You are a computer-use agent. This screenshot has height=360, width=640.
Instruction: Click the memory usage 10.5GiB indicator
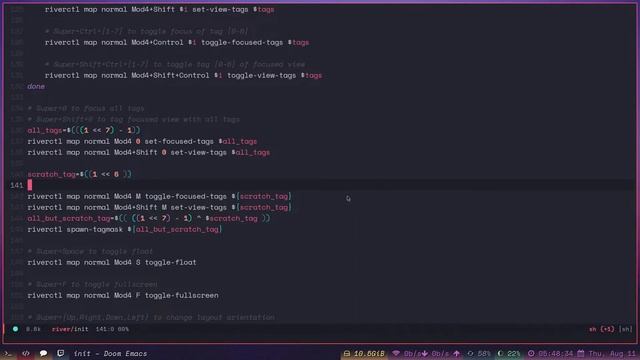pyautogui.click(x=364, y=353)
